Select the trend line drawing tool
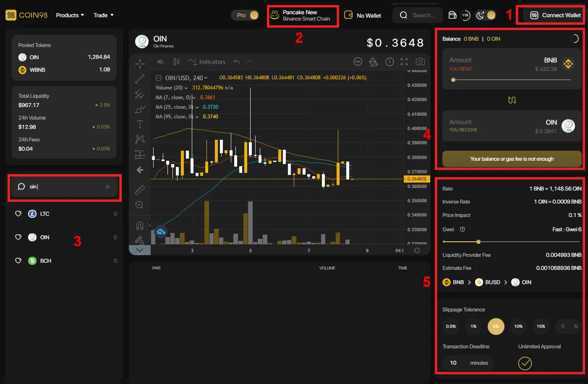 (x=140, y=79)
